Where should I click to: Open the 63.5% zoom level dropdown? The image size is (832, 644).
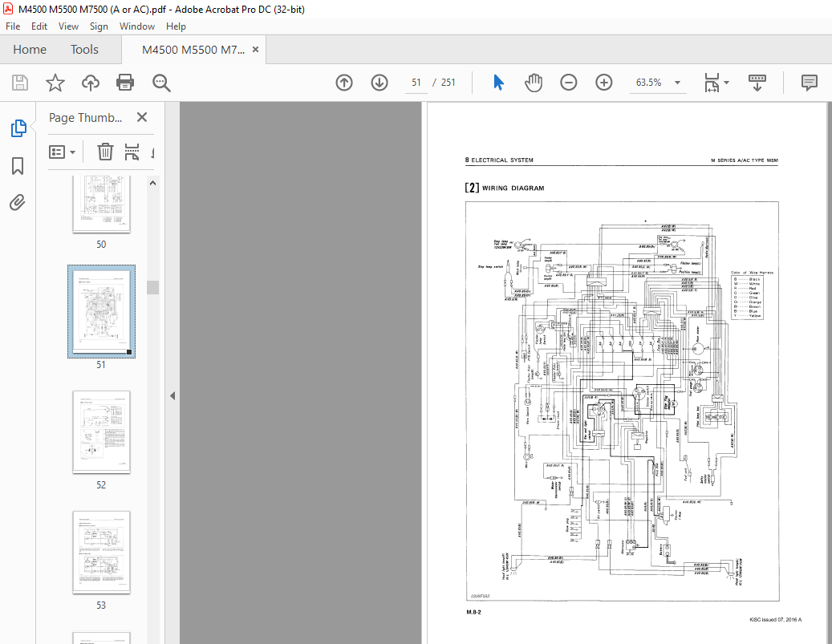[x=678, y=83]
